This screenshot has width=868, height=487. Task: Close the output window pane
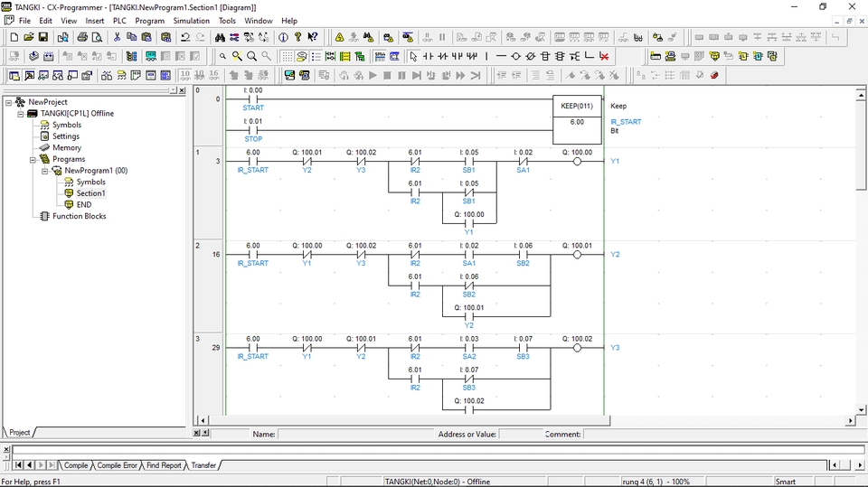click(x=6, y=449)
